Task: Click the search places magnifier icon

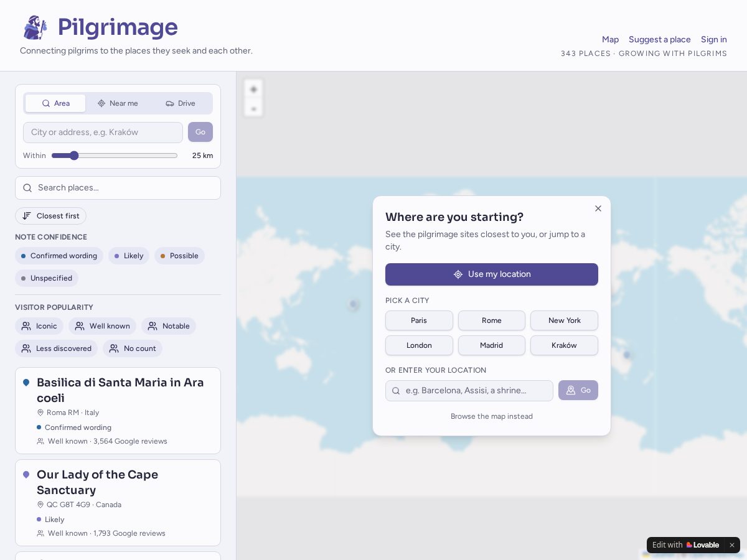Action: tap(27, 188)
